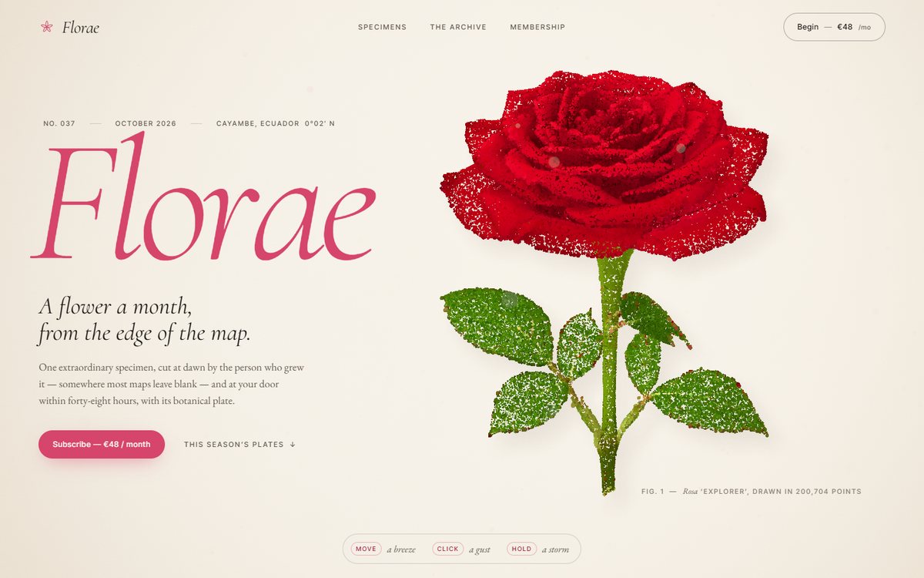Screen dimensions: 924x578
Task: Open The Archive nav item
Action: [x=458, y=27]
